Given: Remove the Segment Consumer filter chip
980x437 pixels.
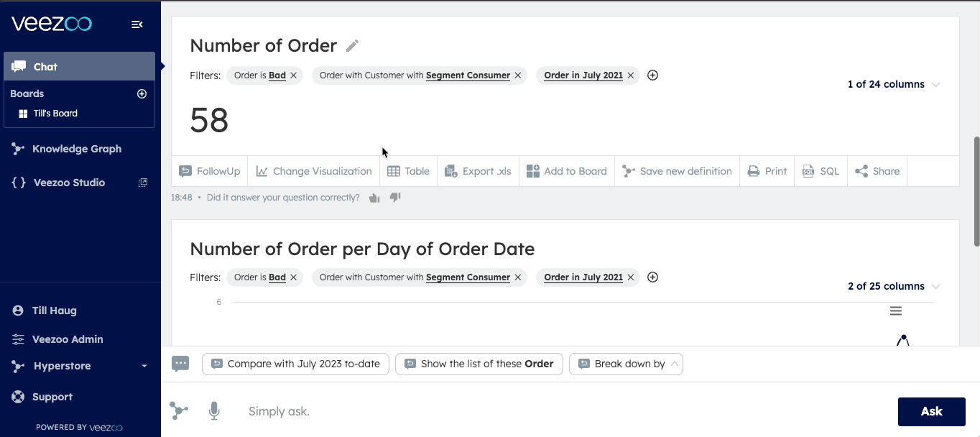Looking at the screenshot, I should [x=517, y=75].
